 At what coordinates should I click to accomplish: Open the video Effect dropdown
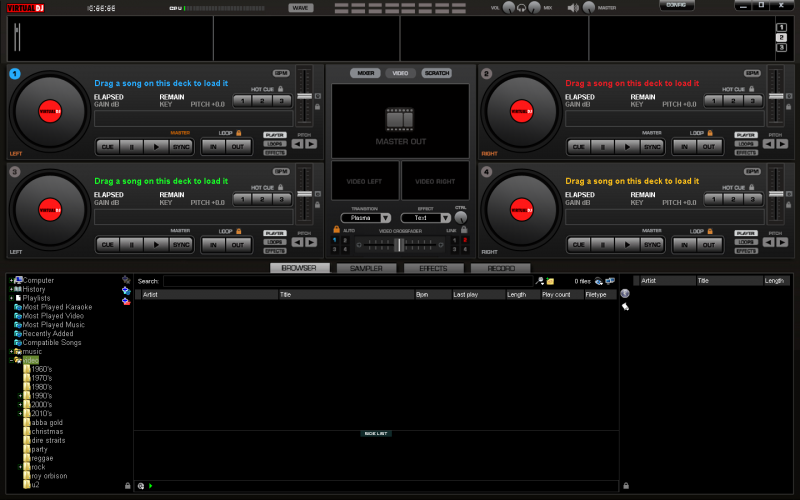(x=426, y=218)
